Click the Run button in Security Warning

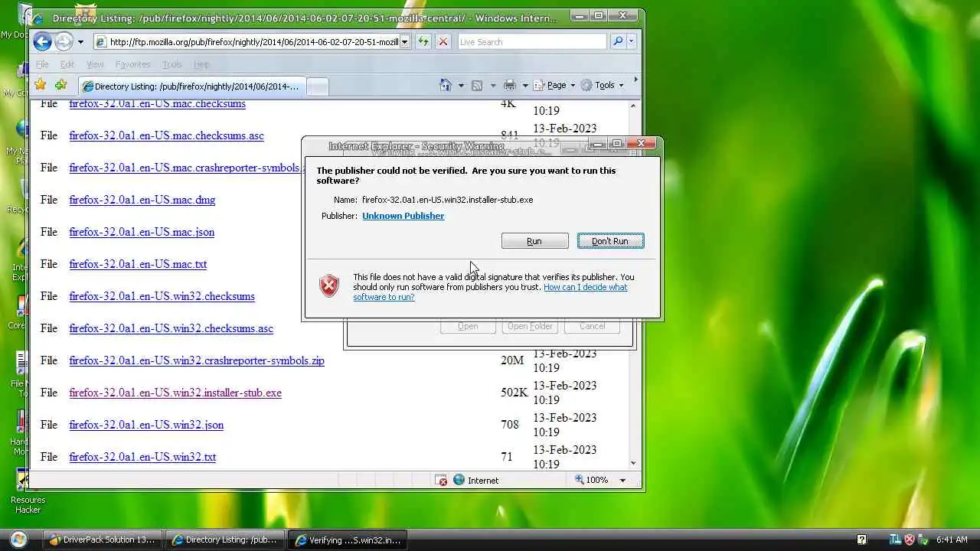point(534,241)
